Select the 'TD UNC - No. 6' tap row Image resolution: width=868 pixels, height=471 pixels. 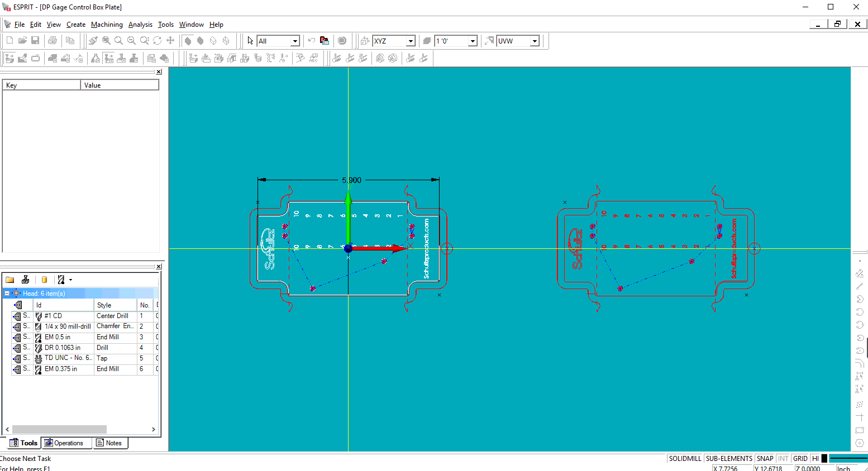(85, 358)
